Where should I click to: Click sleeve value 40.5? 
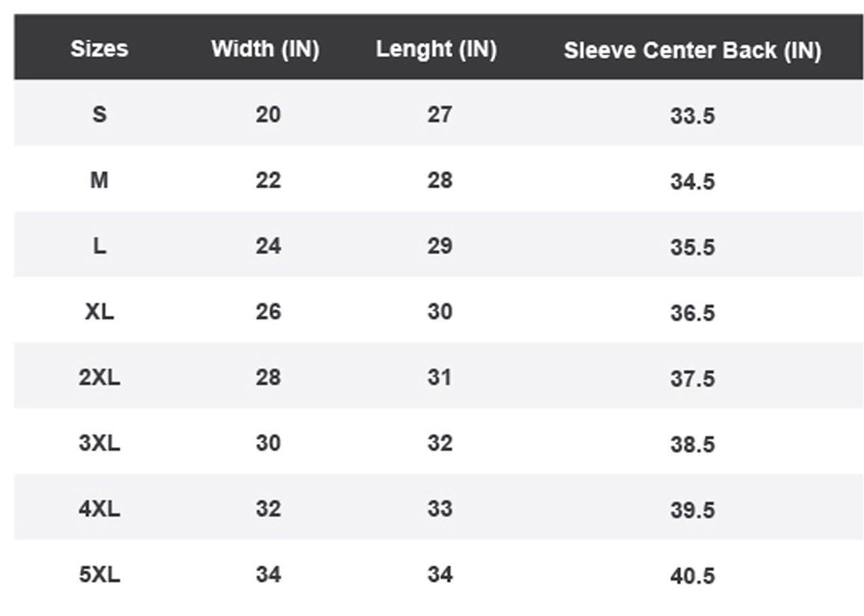692,575
